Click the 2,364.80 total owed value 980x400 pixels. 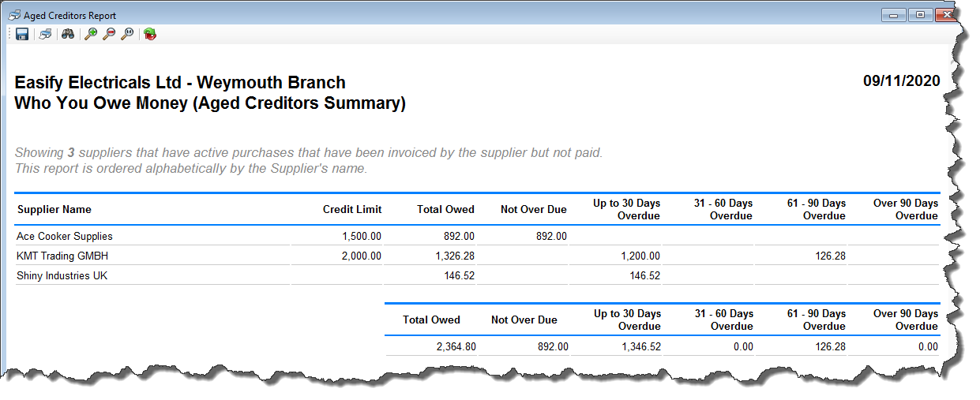click(455, 346)
